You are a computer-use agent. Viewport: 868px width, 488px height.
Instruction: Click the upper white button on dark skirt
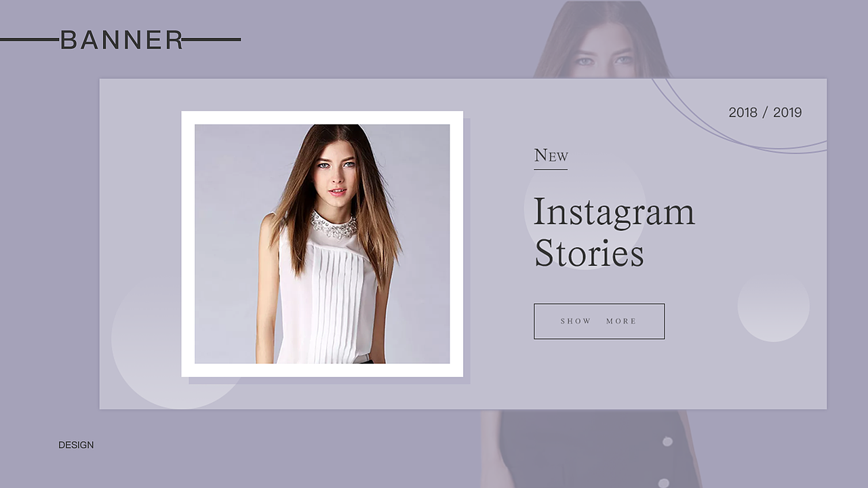[667, 441]
